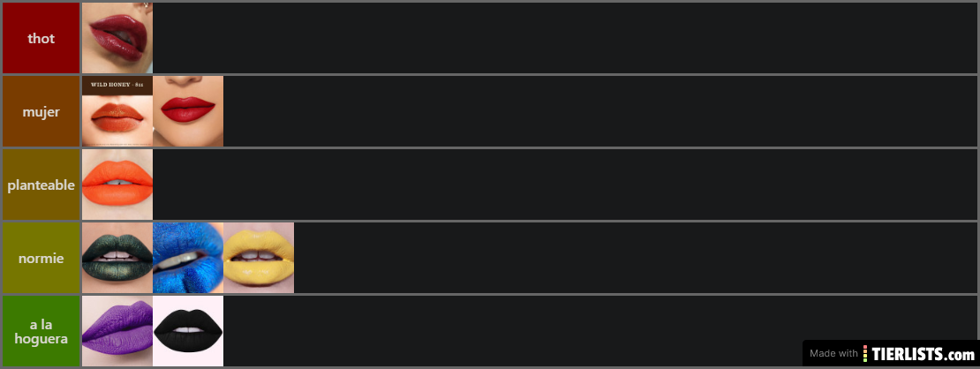The width and height of the screenshot is (980, 369).
Task: Open the TIERLISTS.com watermark link
Action: tap(918, 353)
